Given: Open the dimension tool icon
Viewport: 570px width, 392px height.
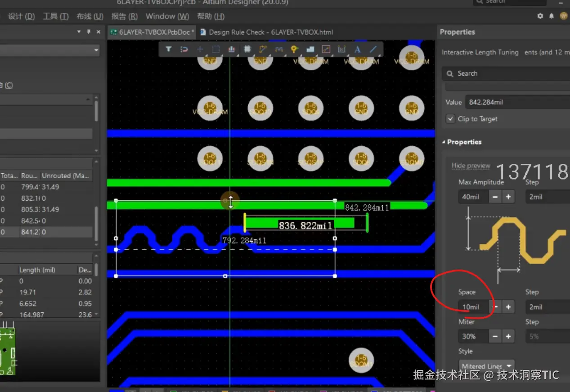Looking at the screenshot, I should pos(342,49).
